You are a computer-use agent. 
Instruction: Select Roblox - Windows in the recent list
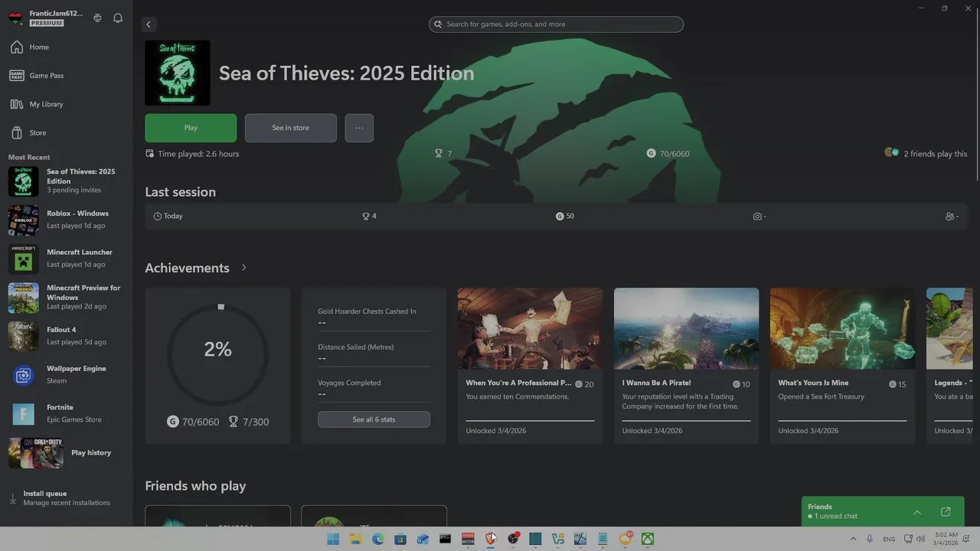pos(66,220)
